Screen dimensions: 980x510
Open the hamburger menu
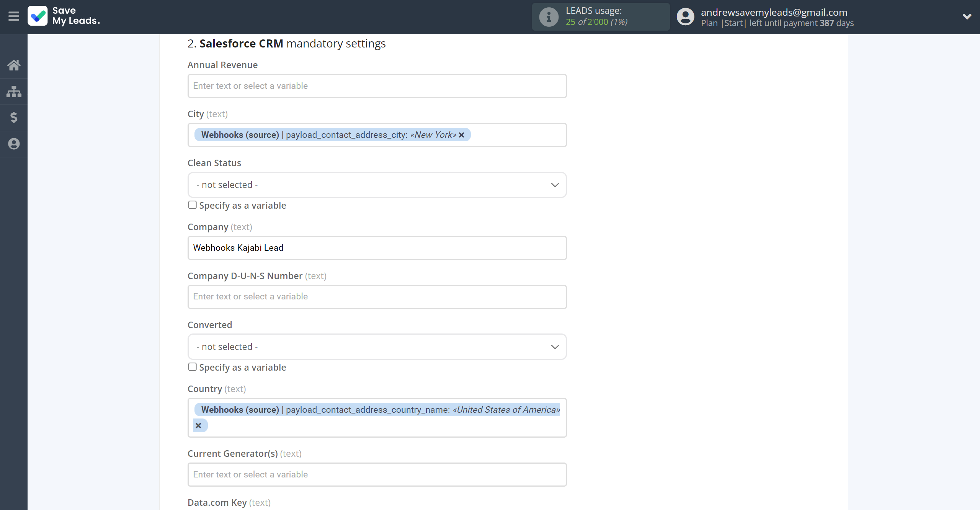14,16
